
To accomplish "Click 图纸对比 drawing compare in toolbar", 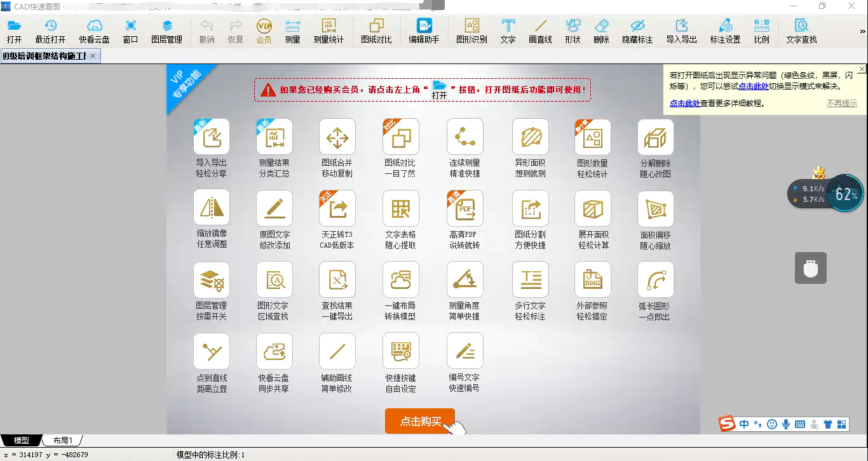I will coord(377,31).
